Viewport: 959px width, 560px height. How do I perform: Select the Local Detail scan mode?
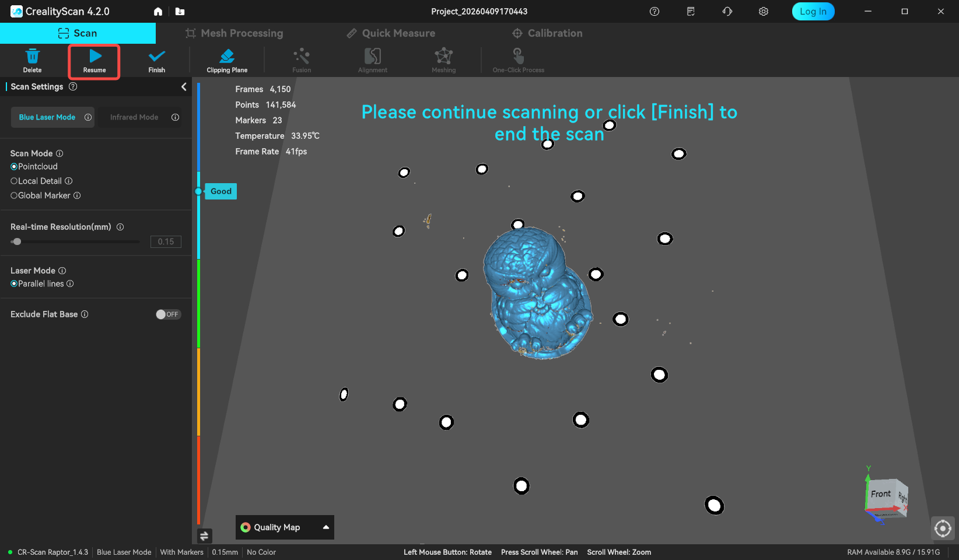[14, 181]
